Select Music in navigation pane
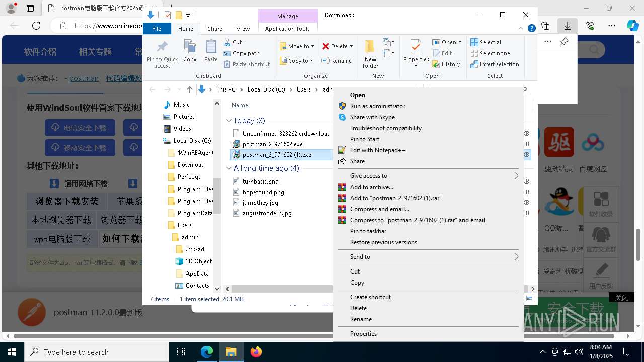Viewport: 644px width, 362px height. coord(181,105)
